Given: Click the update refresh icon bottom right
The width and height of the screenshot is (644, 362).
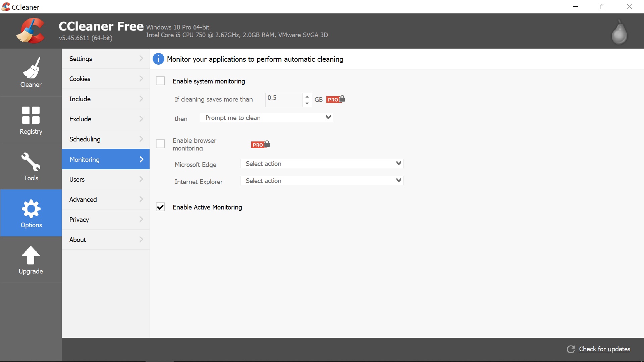Looking at the screenshot, I should point(572,349).
